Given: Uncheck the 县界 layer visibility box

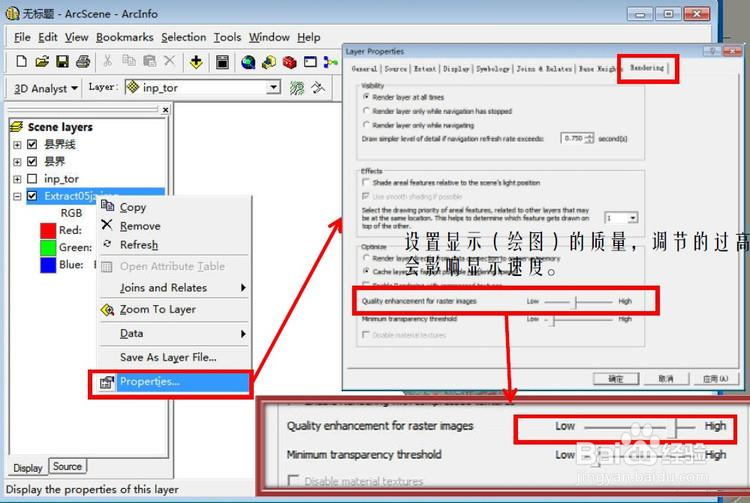Looking at the screenshot, I should click(32, 161).
